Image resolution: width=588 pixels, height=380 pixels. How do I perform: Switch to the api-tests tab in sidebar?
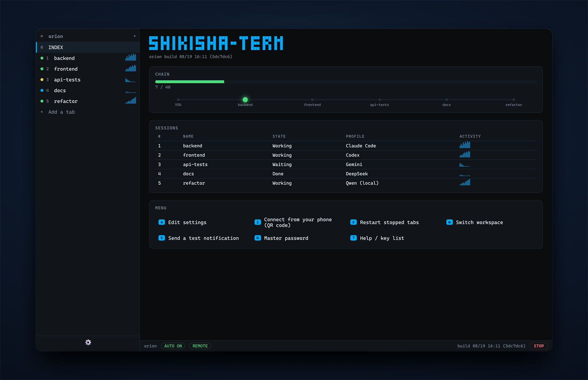88,79
